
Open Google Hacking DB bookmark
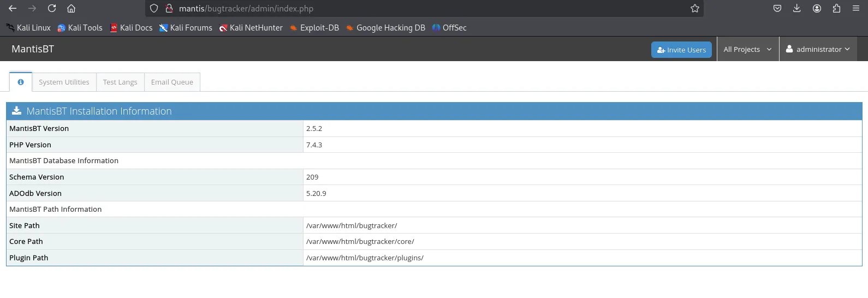click(385, 28)
